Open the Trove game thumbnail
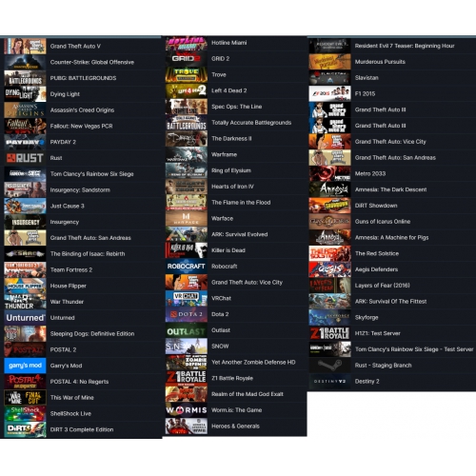The height and width of the screenshot is (476, 476). tap(187, 75)
